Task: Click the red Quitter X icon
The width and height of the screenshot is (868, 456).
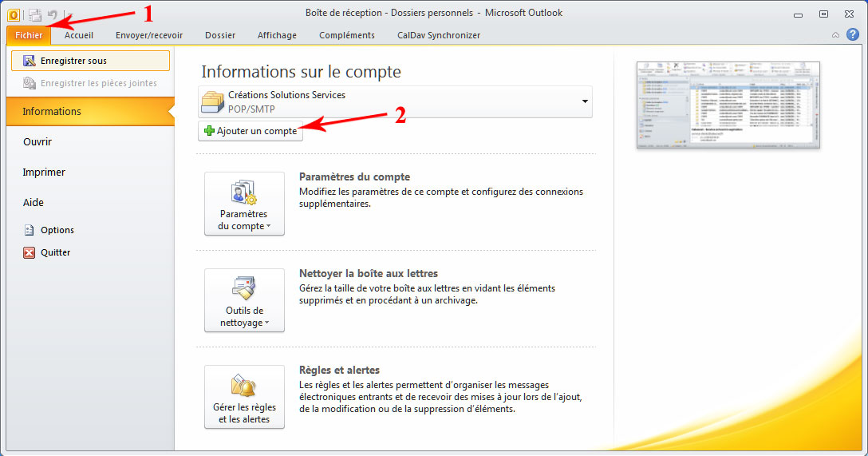Action: click(29, 252)
